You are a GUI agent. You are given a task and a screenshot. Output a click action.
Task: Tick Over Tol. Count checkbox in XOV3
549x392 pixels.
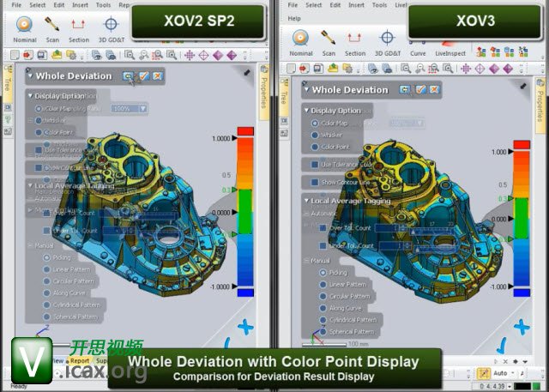[x=323, y=228]
